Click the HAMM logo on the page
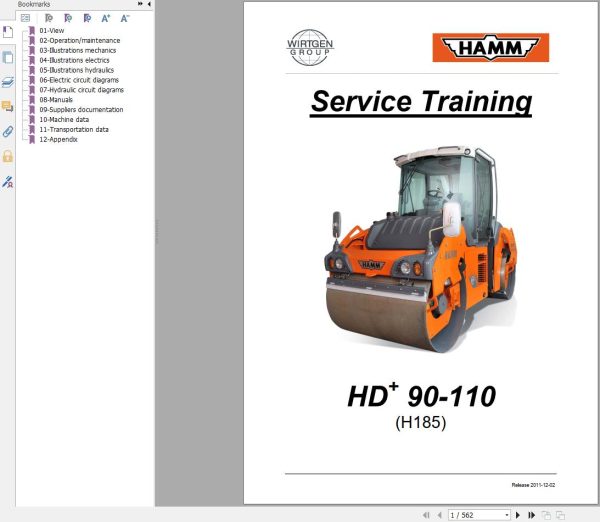600x522 pixels. tap(491, 47)
